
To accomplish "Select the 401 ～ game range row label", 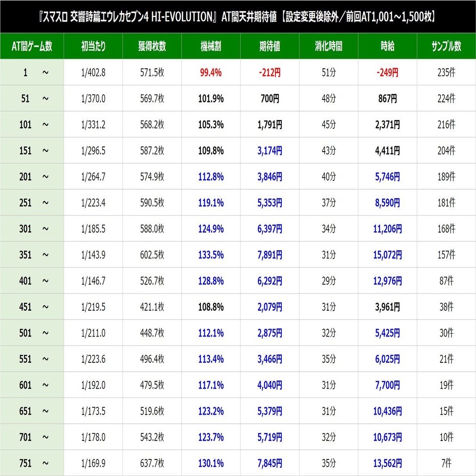I will pyautogui.click(x=32, y=281).
